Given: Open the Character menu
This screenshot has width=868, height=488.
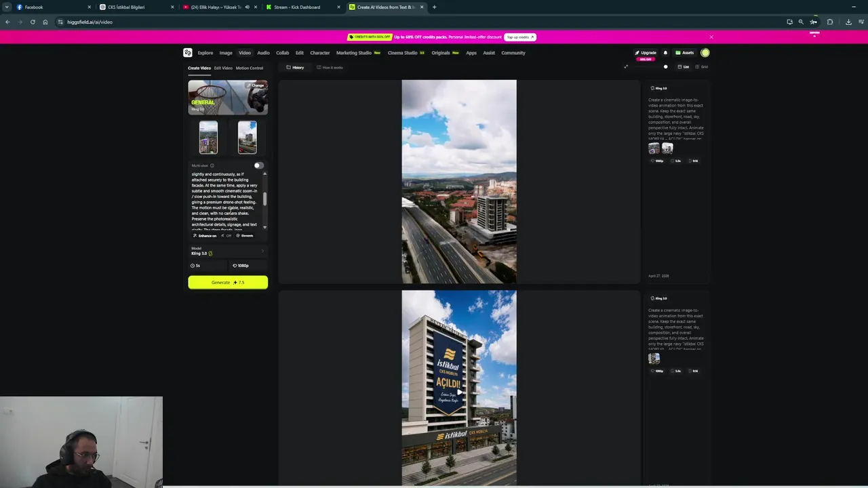Looking at the screenshot, I should 320,53.
